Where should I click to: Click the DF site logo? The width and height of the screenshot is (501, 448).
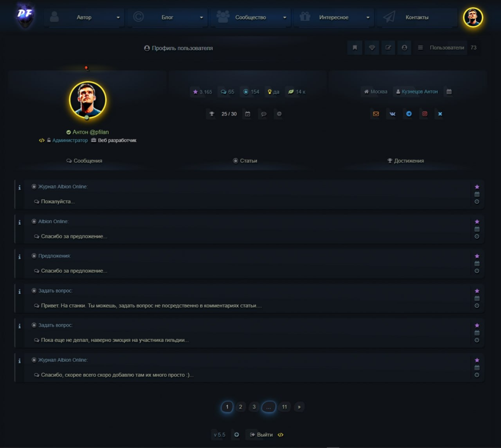coord(25,15)
